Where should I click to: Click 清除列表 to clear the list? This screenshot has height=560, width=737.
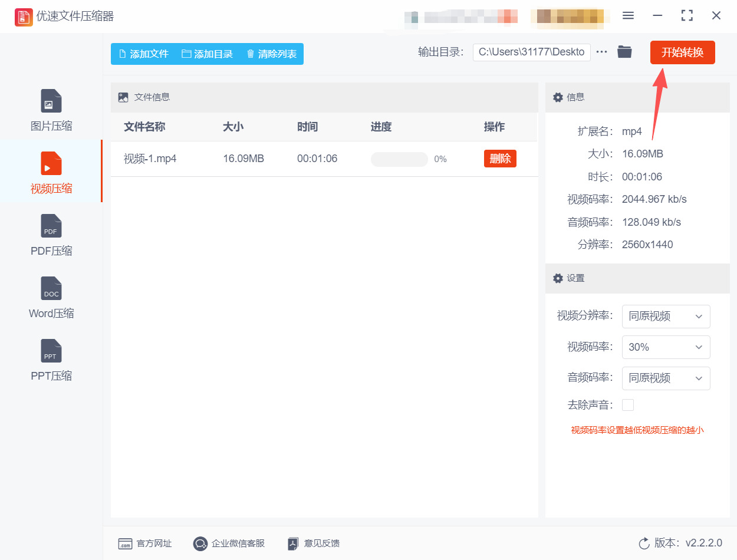pos(271,53)
